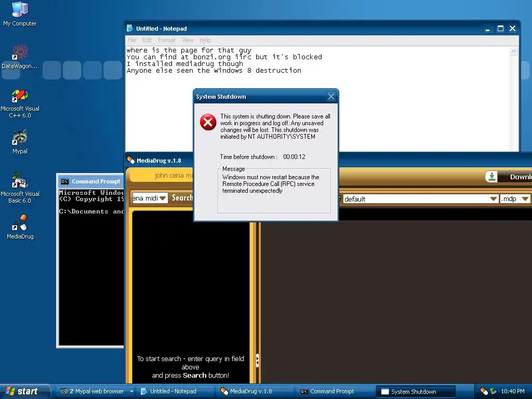Click the 'Time before shutdown' countdown value
This screenshot has width=532, height=399.
(294, 157)
